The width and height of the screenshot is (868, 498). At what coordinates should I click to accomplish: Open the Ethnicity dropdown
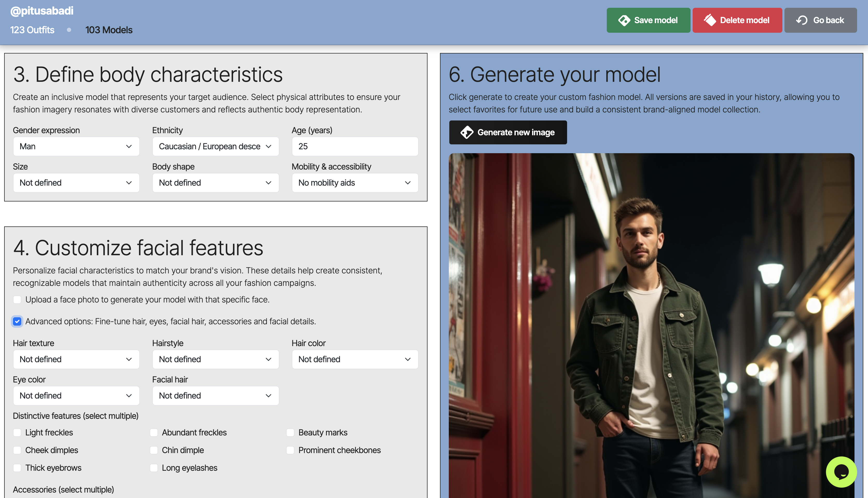click(x=215, y=146)
